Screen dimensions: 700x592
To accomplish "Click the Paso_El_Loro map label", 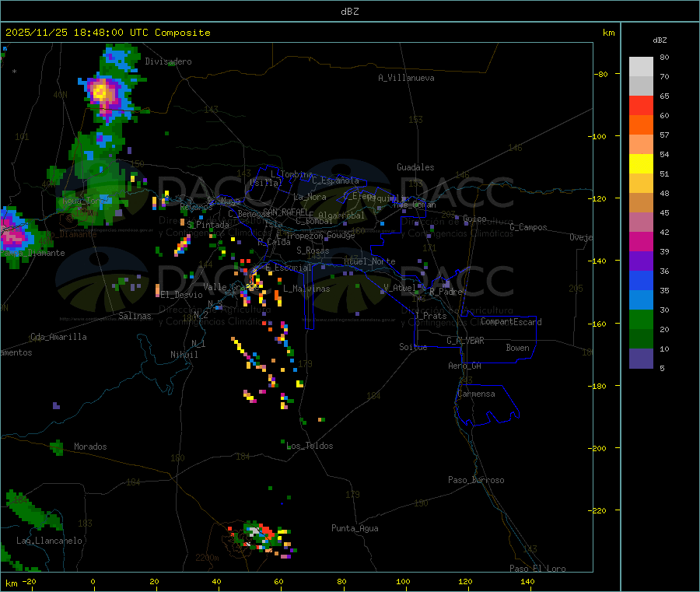I will tap(538, 569).
